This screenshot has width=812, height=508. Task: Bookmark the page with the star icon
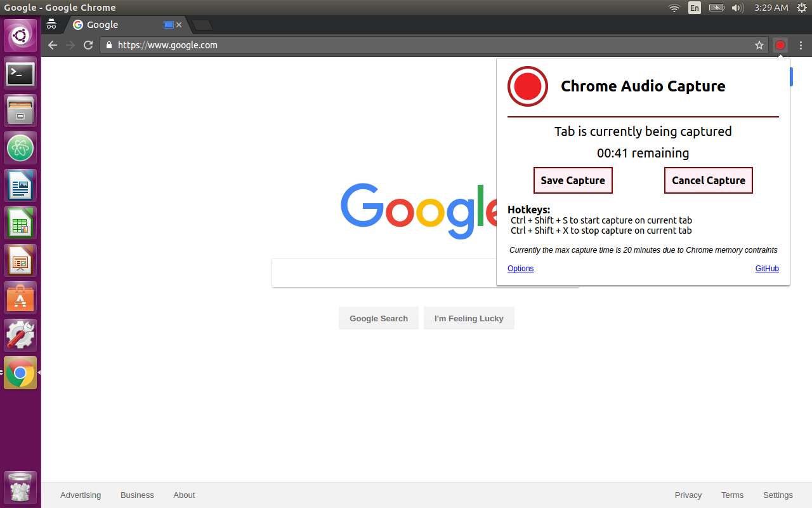759,45
